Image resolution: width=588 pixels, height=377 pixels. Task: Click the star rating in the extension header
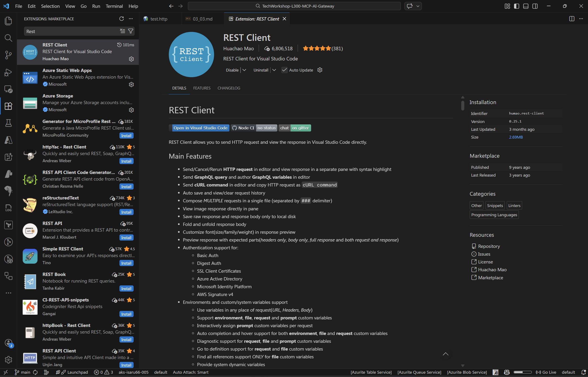[x=322, y=48]
